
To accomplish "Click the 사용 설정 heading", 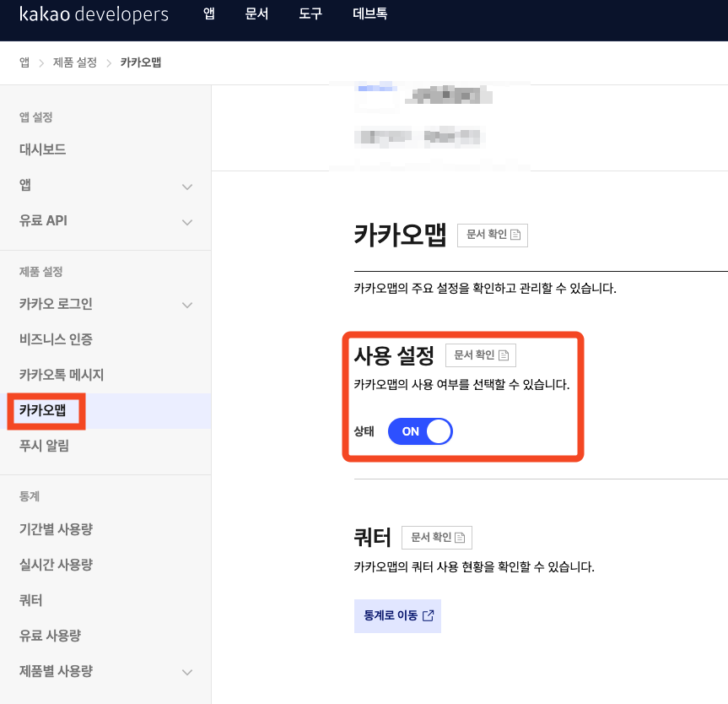I will pyautogui.click(x=394, y=355).
